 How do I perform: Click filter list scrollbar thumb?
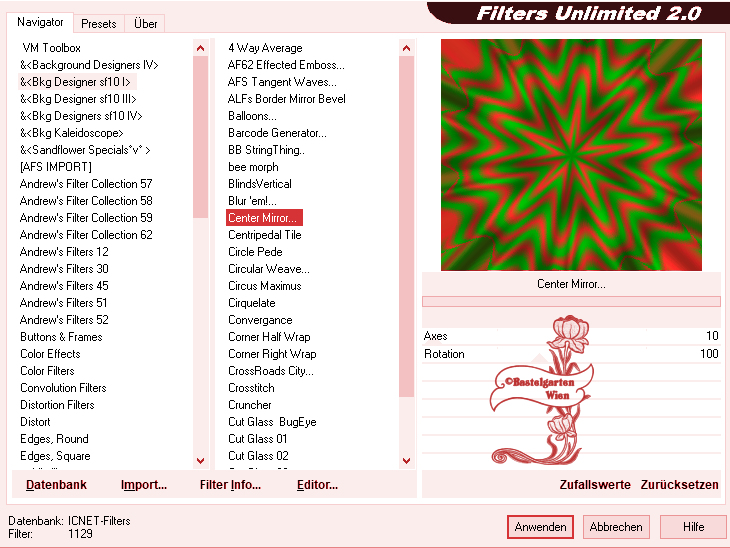[406, 227]
